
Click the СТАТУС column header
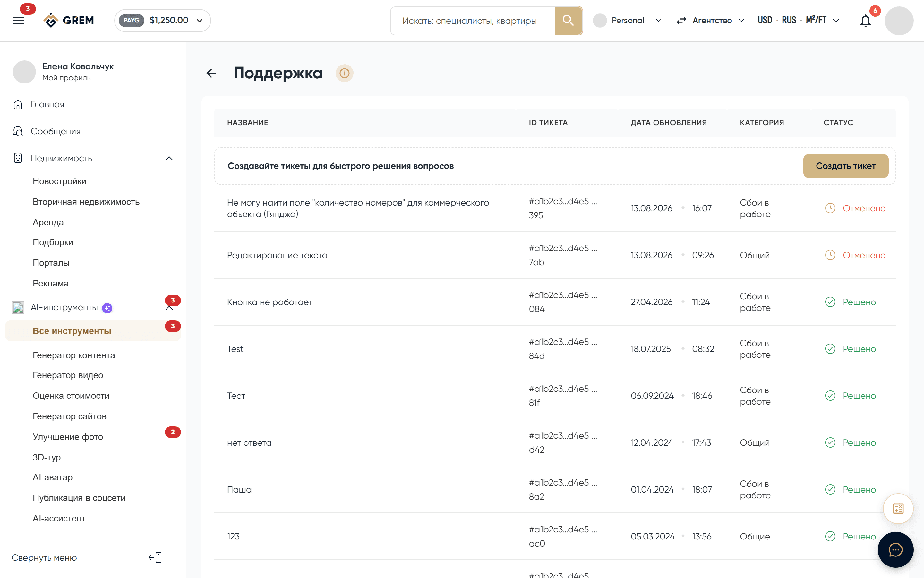point(838,123)
